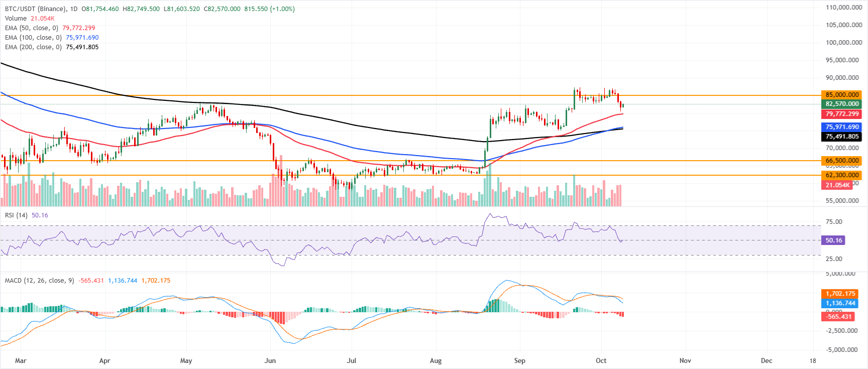The width and height of the screenshot is (868, 369).
Task: Click the 18 date label on the time axis
Action: tap(813, 360)
